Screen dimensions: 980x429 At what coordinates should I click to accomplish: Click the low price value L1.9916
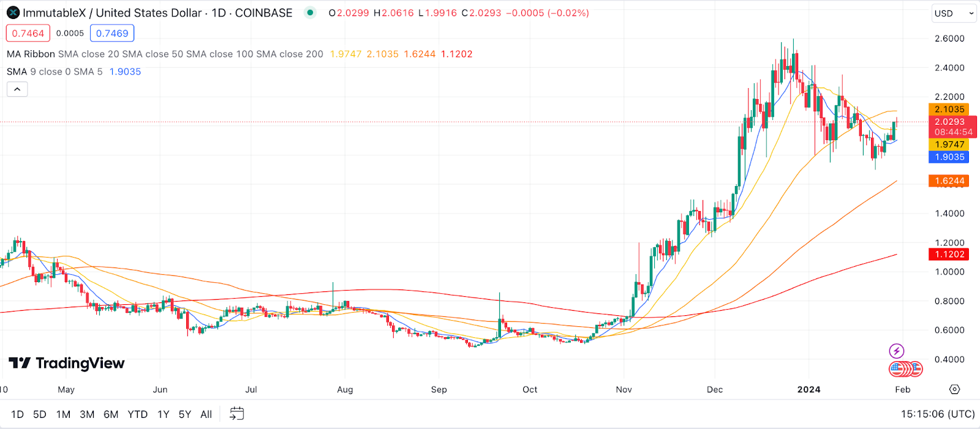(x=437, y=13)
